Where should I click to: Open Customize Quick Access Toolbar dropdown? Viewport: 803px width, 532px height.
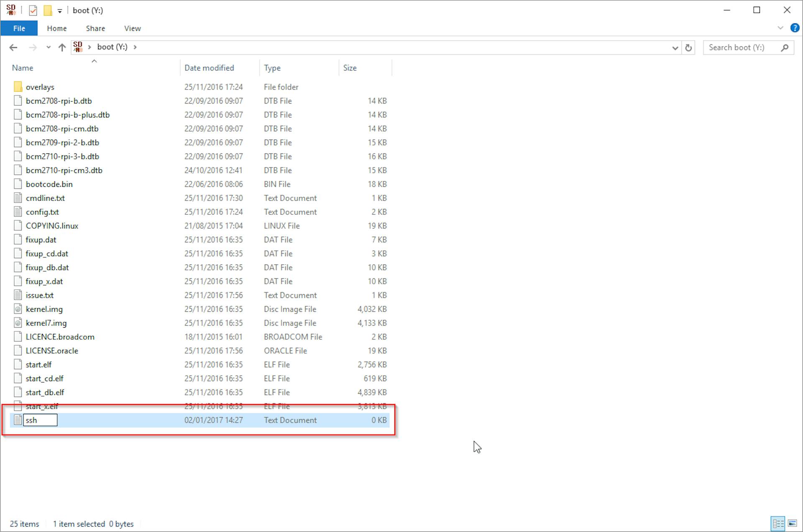click(x=60, y=11)
